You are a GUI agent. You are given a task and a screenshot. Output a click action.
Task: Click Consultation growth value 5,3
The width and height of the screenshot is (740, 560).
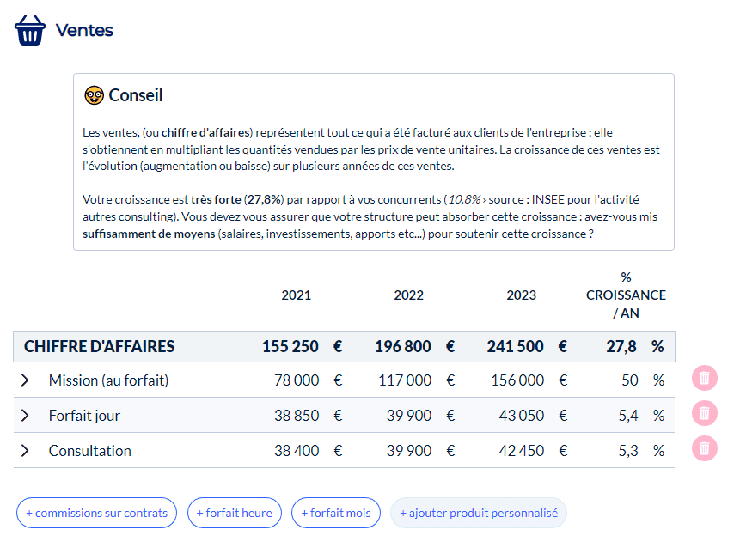[628, 451]
